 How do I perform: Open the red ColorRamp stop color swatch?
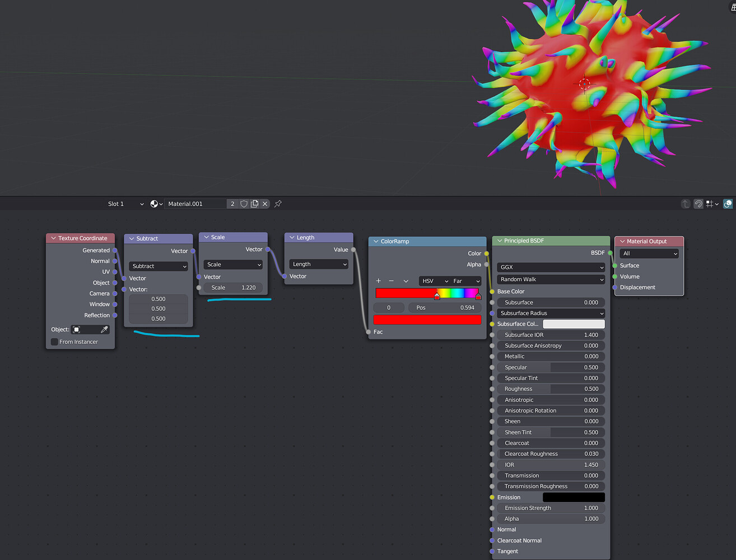[427, 320]
